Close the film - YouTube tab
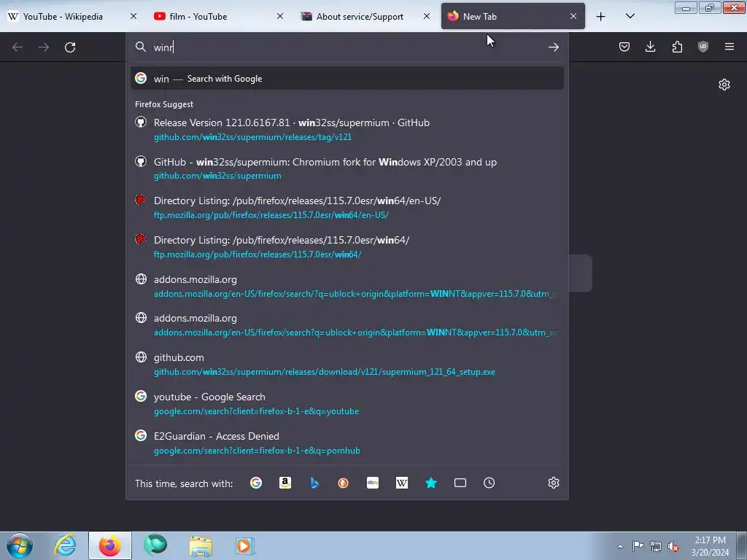 [280, 16]
